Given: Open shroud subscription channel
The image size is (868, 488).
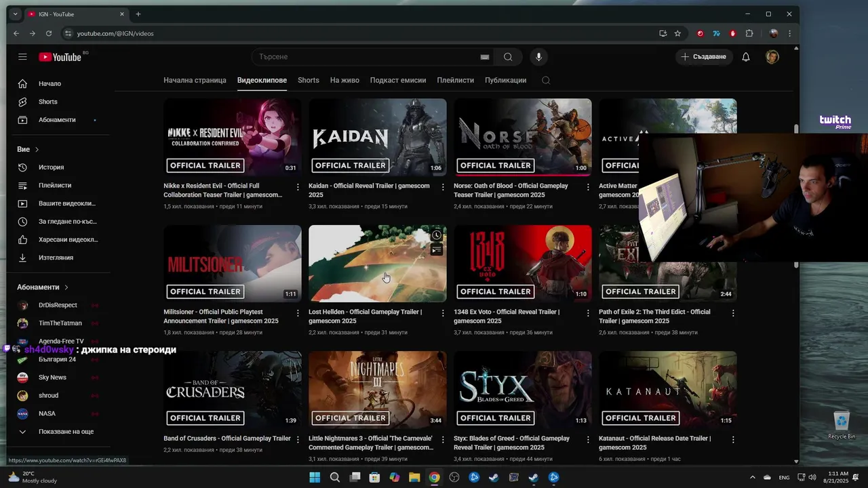Looking at the screenshot, I should pos(58,396).
